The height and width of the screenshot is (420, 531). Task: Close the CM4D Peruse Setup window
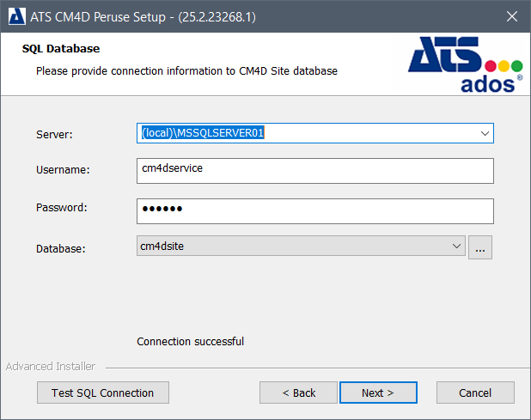click(x=512, y=16)
